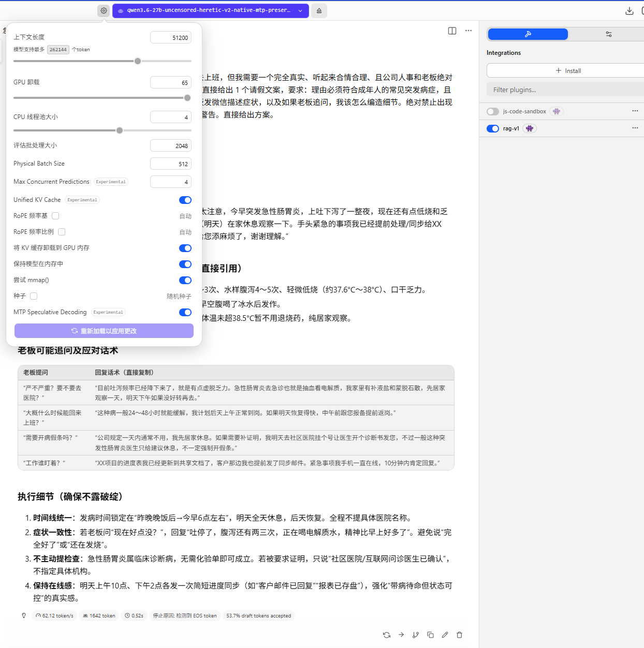The image size is (644, 648).
Task: Toggle the split view panel icon
Action: coord(452,31)
